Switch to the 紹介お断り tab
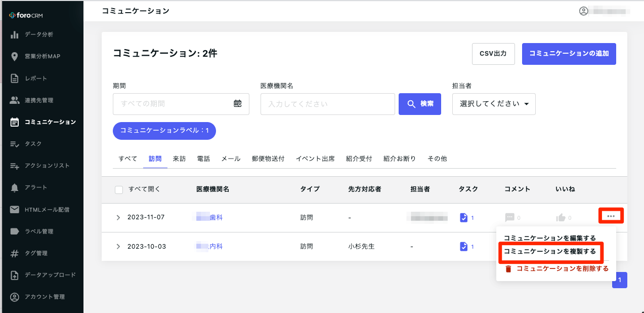This screenshot has width=644, height=313. [x=400, y=159]
